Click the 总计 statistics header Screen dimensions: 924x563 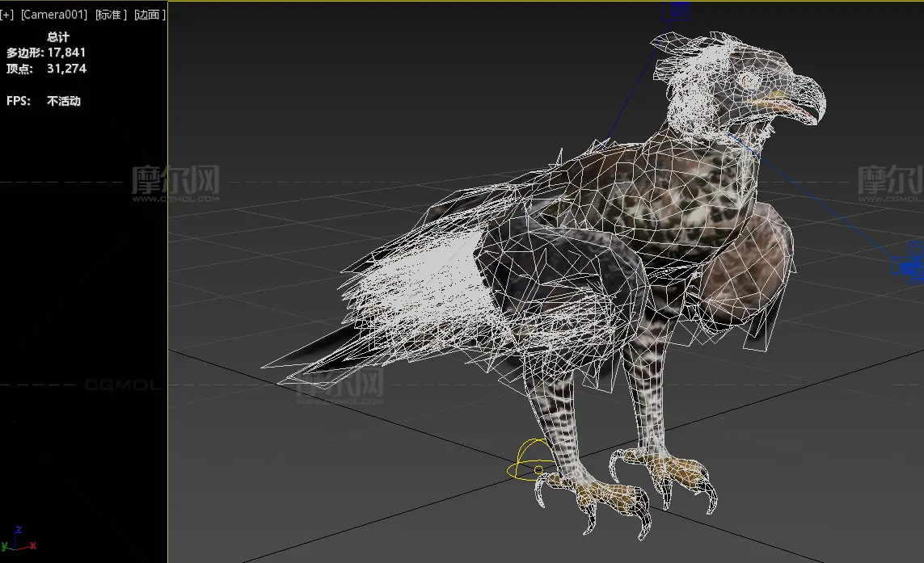57,37
